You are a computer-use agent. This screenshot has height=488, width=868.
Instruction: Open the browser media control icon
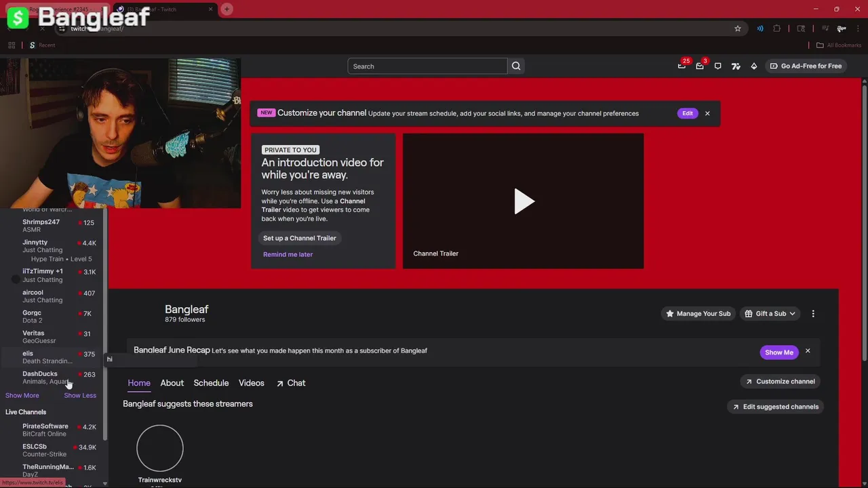coord(825,28)
